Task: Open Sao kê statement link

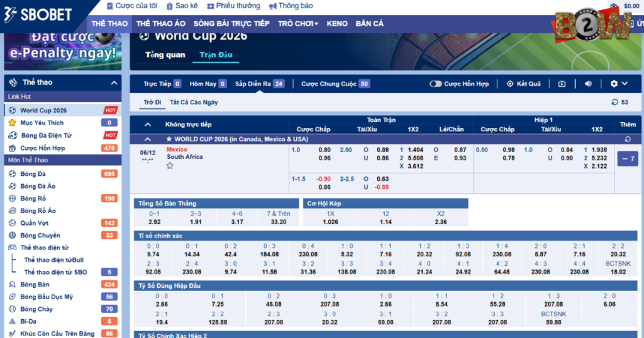Action: [182, 6]
